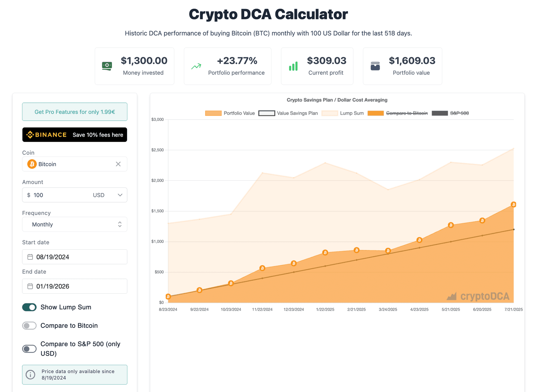Click Get Pro Features for only 1.99€
The height and width of the screenshot is (392, 537).
point(75,111)
